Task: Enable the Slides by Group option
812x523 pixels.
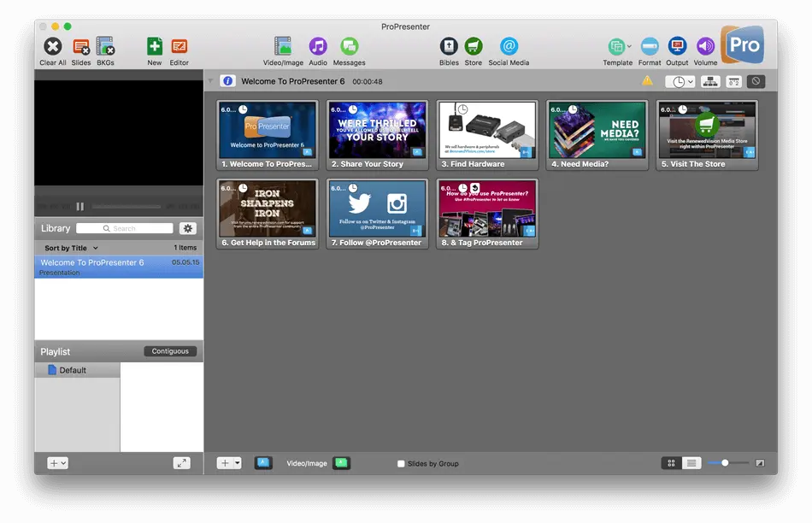Action: pos(401,462)
